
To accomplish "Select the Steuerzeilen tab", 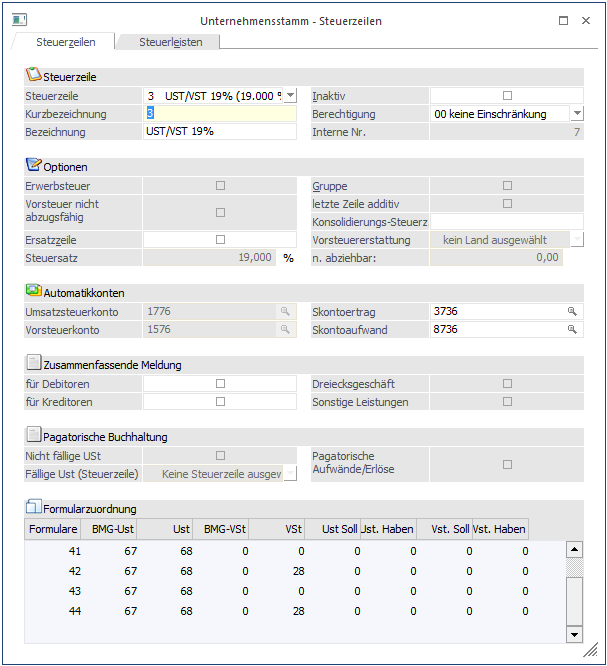I will point(66,42).
